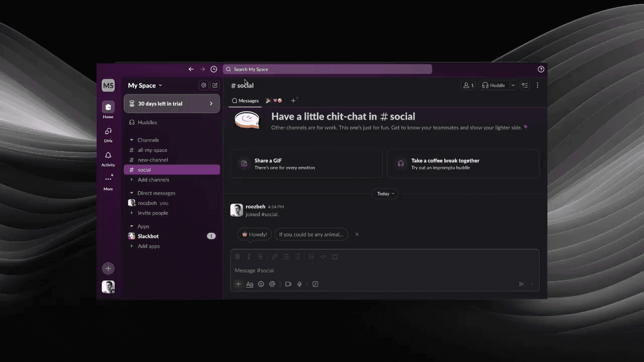Open history clock icon
This screenshot has width=644, height=362.
(214, 69)
